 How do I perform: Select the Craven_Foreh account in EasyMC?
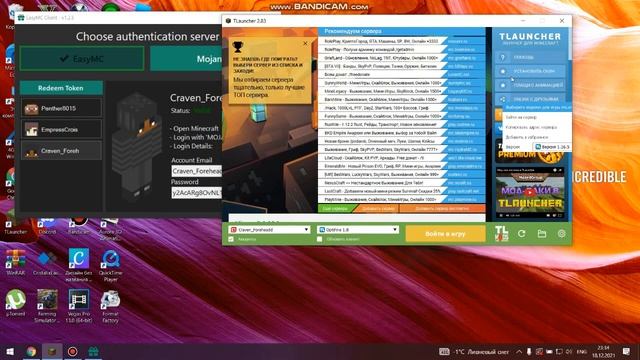61,151
